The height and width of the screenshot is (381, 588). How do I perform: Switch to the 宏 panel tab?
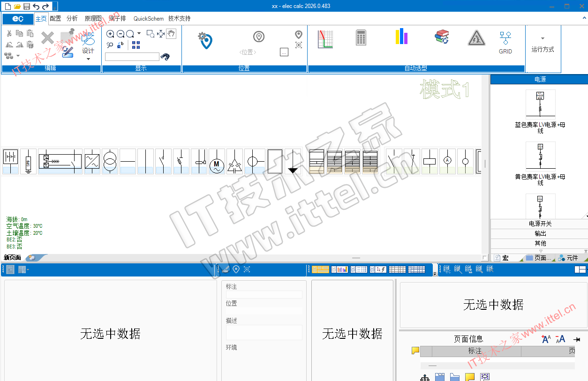click(x=505, y=258)
